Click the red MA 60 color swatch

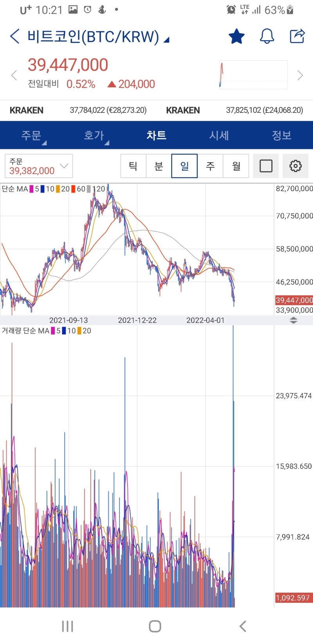(73, 189)
